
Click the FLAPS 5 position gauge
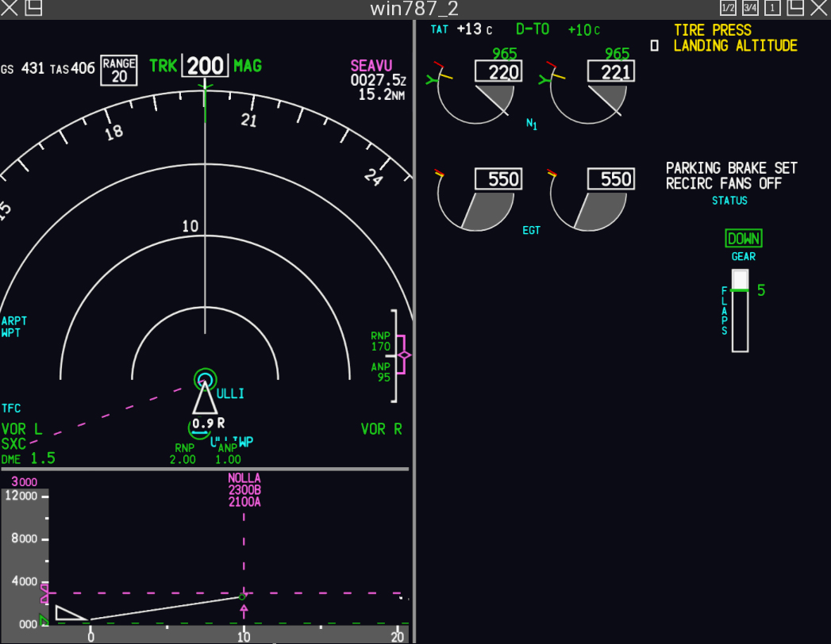[740, 309]
